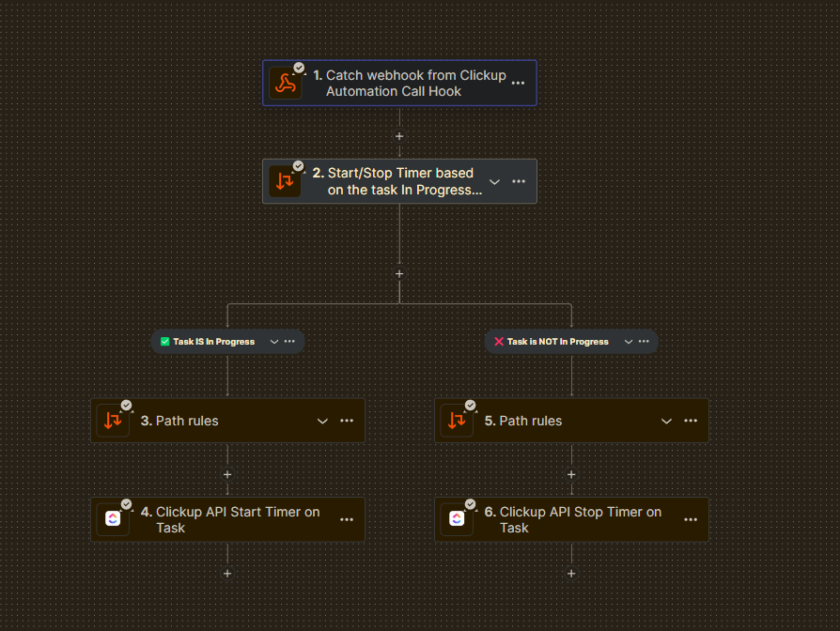Select the Clickup API Start Timer on Task step
This screenshot has height=631, width=840.
pos(227,519)
